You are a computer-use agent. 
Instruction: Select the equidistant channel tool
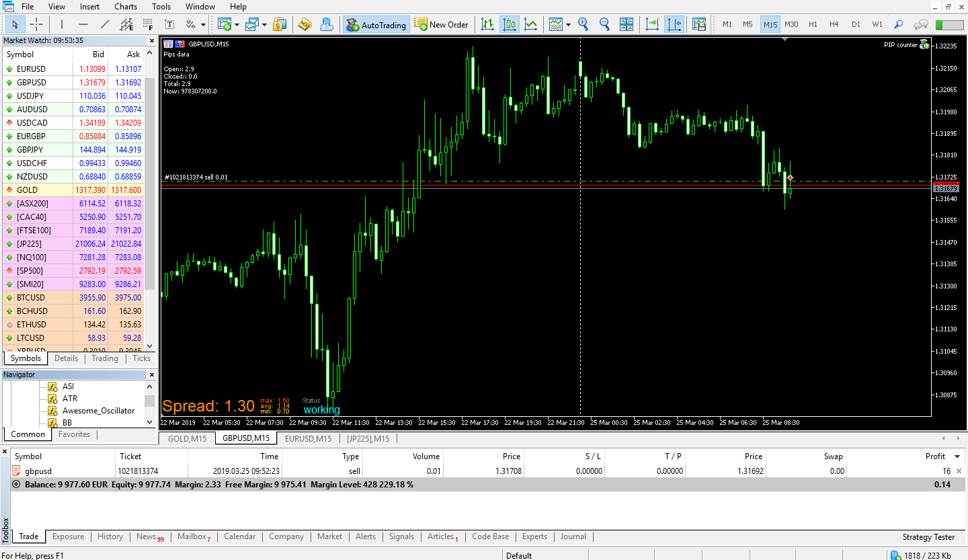(126, 25)
